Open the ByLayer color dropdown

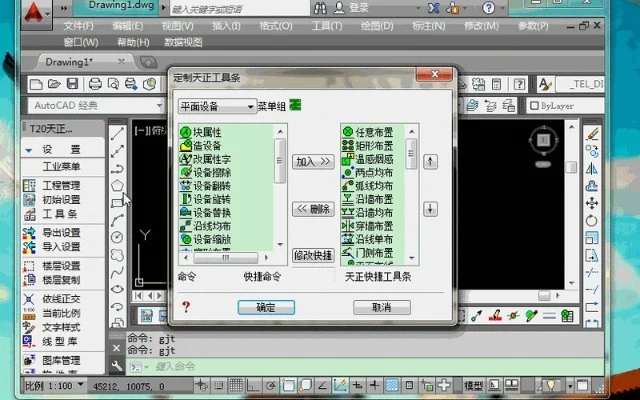click(566, 106)
